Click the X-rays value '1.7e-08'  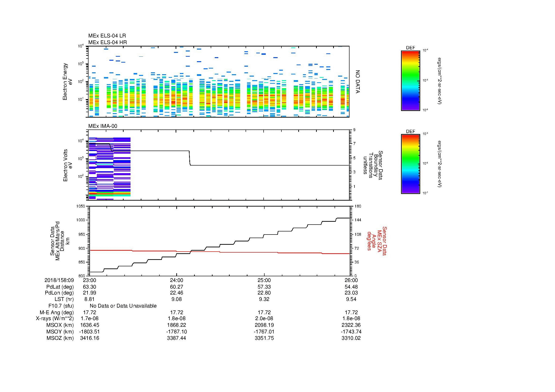89,319
